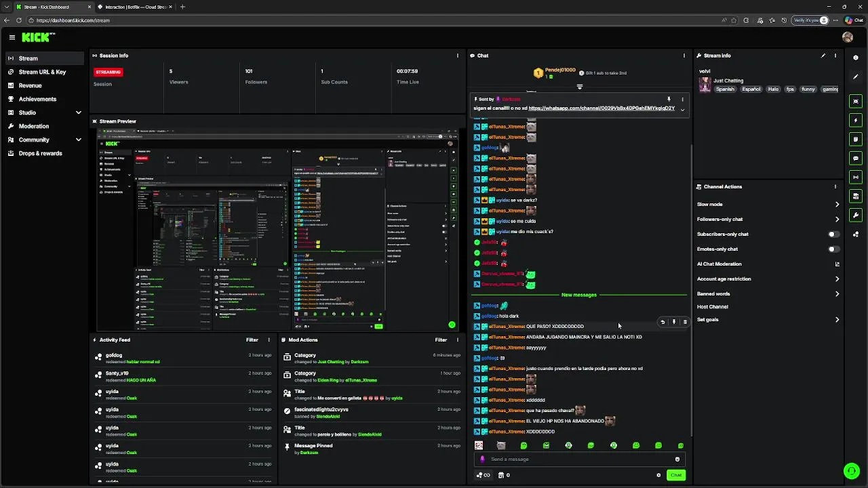Open Mod Actions Filter
The height and width of the screenshot is (488, 868).
441,340
